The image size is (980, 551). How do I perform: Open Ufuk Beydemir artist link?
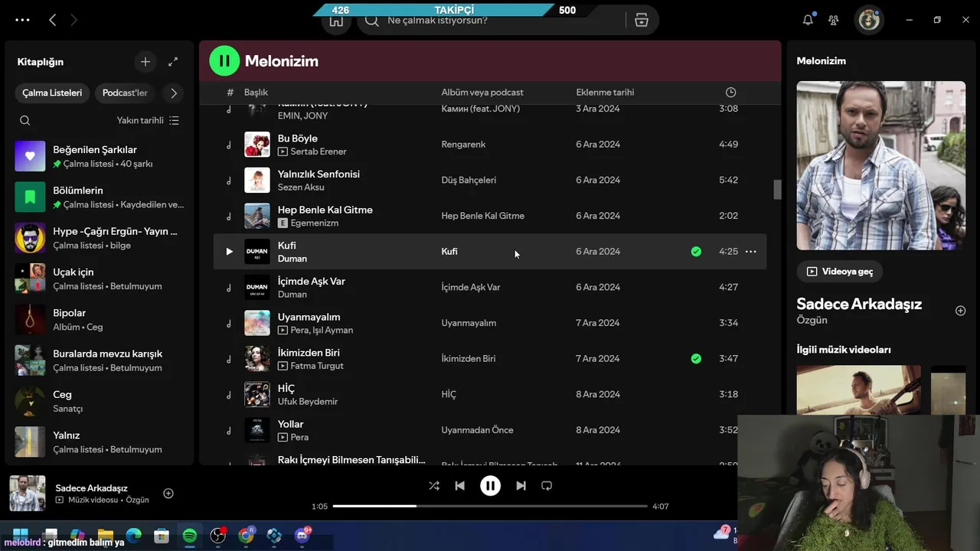click(x=308, y=402)
